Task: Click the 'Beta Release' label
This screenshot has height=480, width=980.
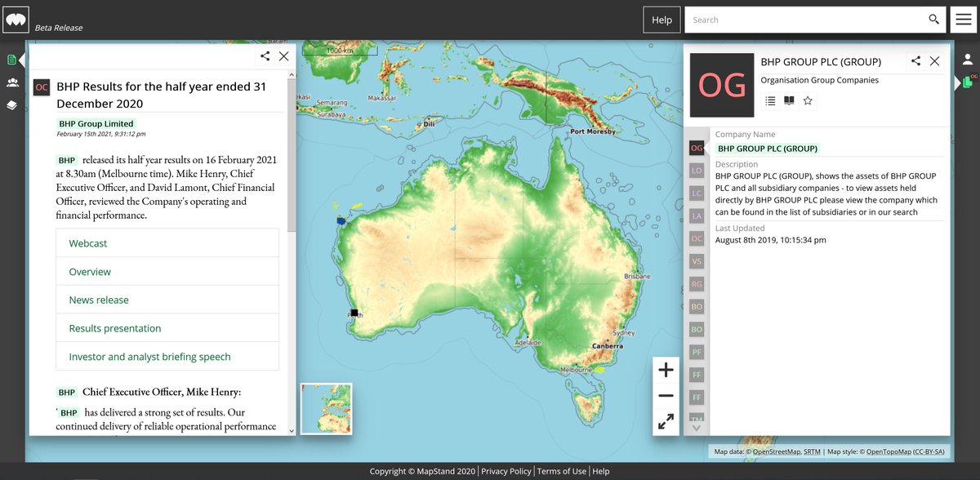Action: point(59,28)
